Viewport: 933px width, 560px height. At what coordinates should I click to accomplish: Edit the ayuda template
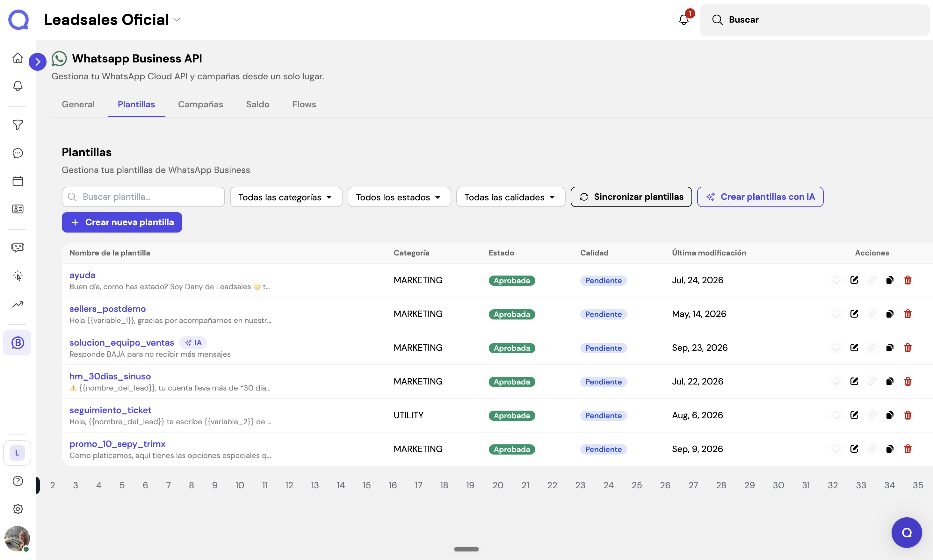pyautogui.click(x=854, y=280)
